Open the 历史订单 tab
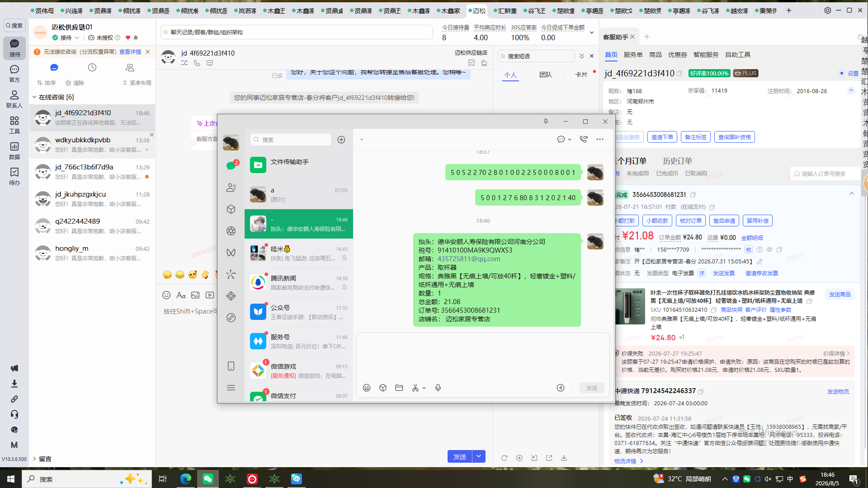Viewport: 868px width, 488px height. (677, 161)
